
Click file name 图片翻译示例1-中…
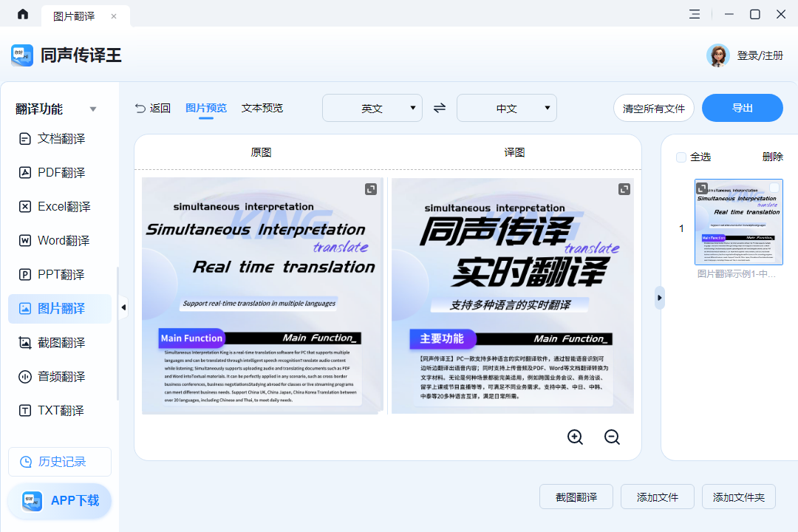click(737, 274)
